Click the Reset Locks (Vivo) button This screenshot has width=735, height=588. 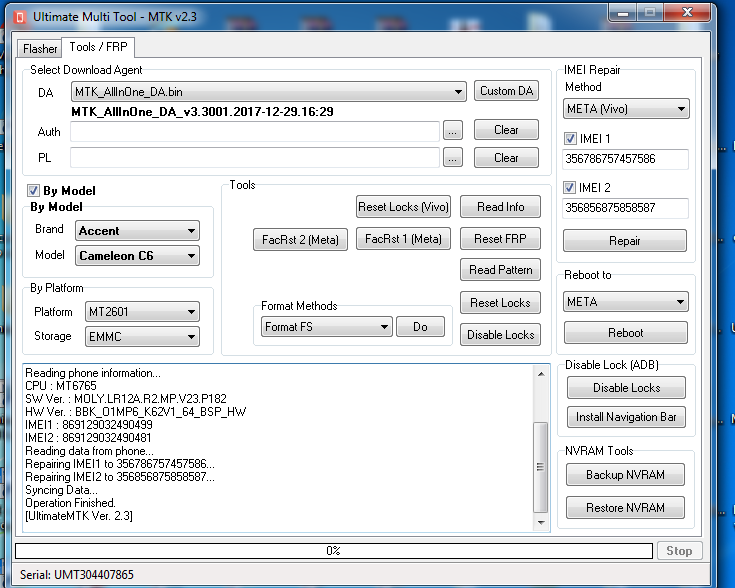coord(403,207)
